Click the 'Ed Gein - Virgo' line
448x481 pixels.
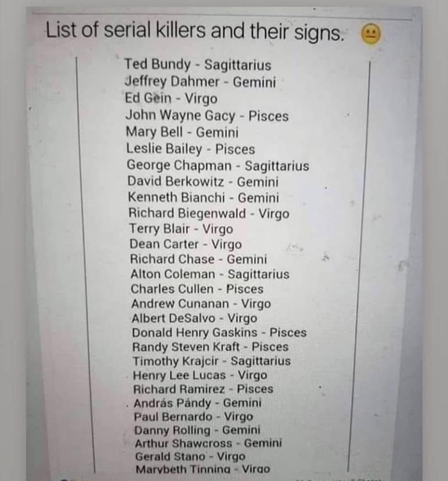pos(171,99)
